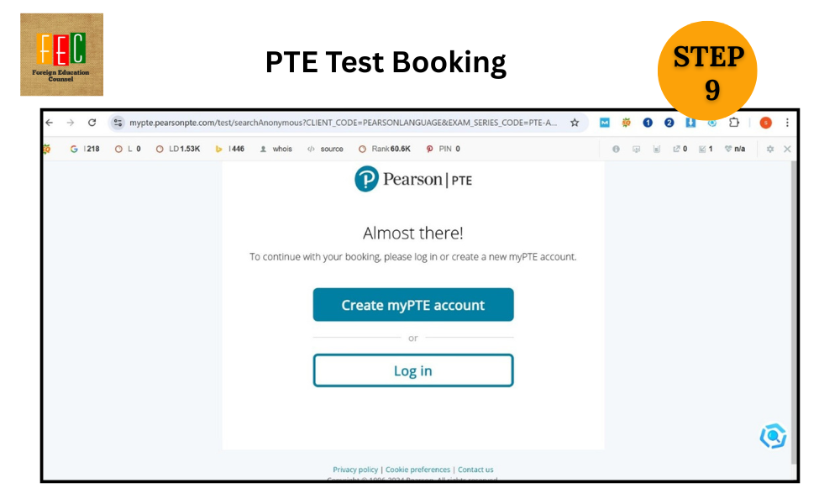View Semrush links L 0 metric

pos(128,149)
